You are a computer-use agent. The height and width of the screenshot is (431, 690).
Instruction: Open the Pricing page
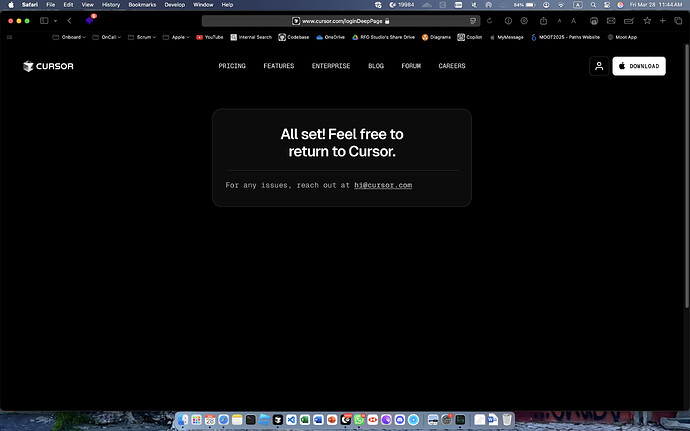click(232, 66)
